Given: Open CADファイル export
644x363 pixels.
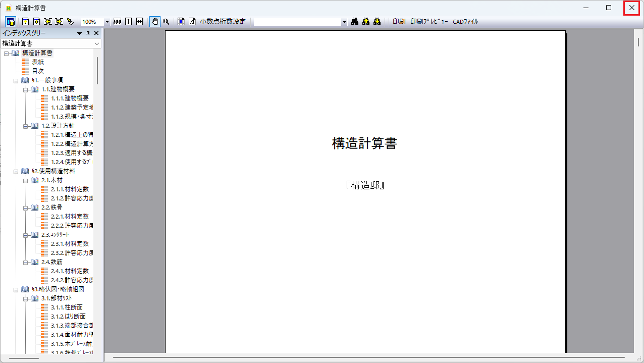Looking at the screenshot, I should pyautogui.click(x=465, y=22).
